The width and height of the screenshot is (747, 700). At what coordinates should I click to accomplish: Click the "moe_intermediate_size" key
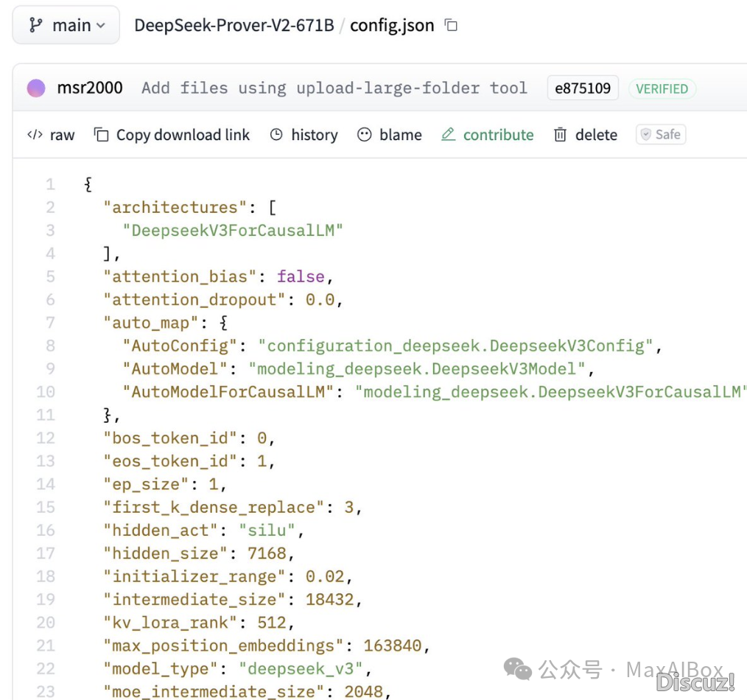coord(214,692)
